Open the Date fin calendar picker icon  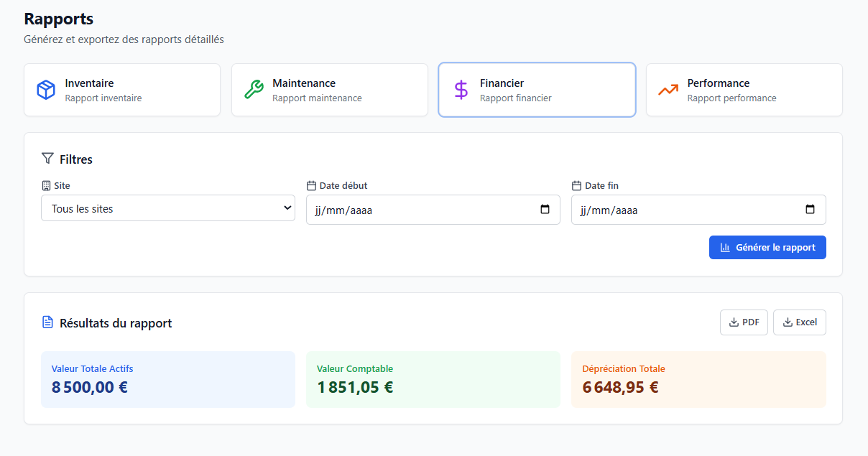(810, 210)
